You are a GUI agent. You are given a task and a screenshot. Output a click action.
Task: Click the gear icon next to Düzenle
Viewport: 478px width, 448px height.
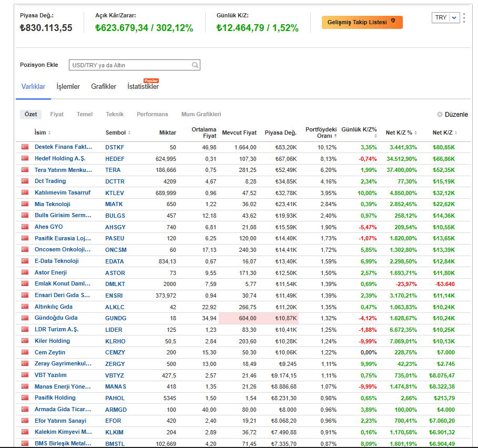[x=440, y=114]
